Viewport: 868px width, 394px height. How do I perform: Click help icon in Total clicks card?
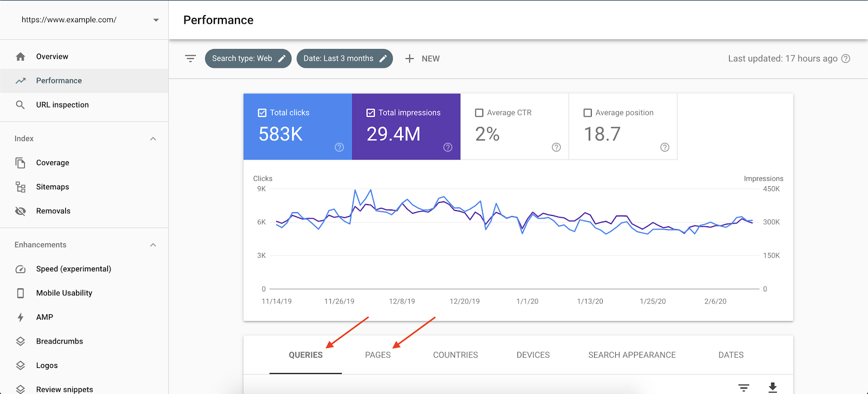pyautogui.click(x=339, y=147)
